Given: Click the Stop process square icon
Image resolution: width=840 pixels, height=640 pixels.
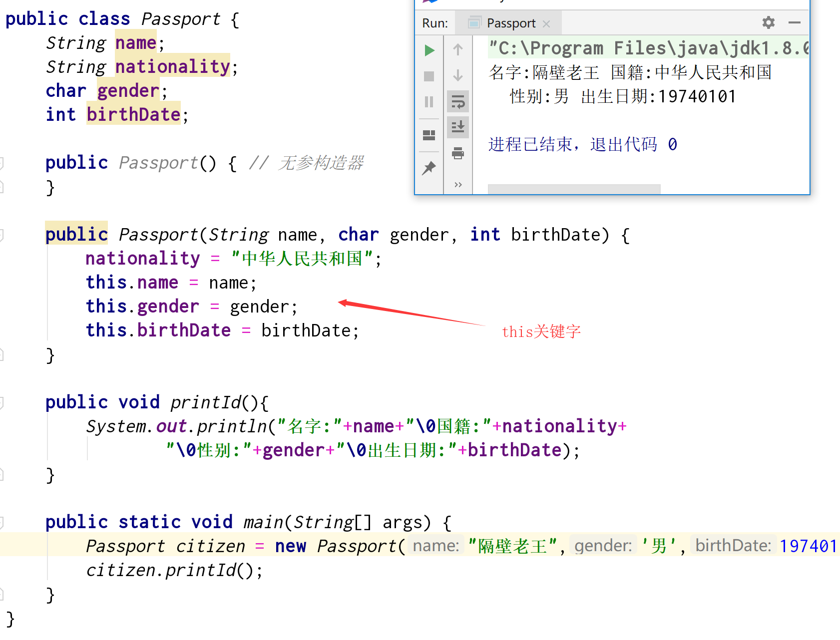Looking at the screenshot, I should pyautogui.click(x=429, y=76).
